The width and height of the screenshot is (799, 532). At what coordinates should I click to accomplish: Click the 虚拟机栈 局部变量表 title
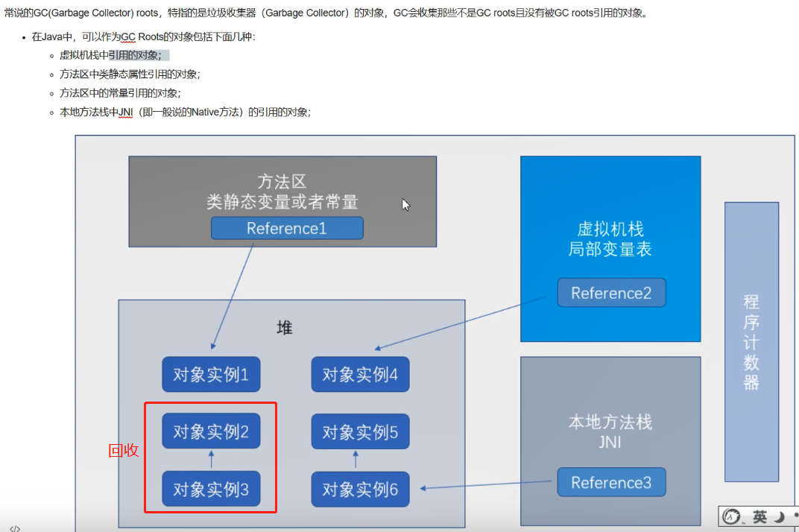coord(610,239)
